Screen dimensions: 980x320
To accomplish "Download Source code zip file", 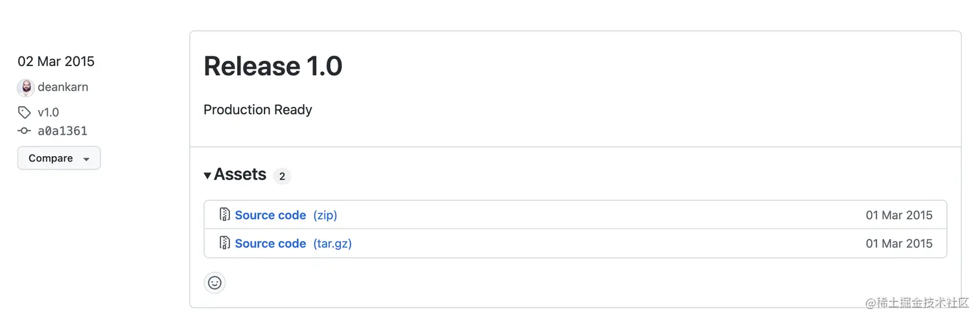I will click(270, 215).
